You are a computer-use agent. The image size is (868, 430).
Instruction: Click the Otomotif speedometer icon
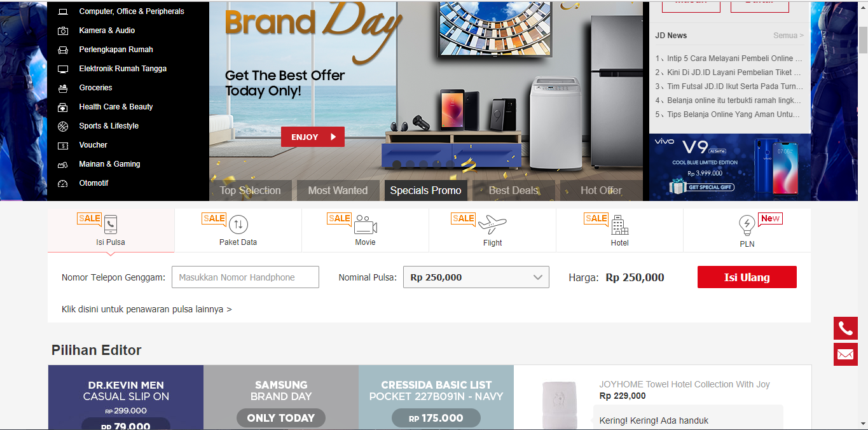coord(63,183)
